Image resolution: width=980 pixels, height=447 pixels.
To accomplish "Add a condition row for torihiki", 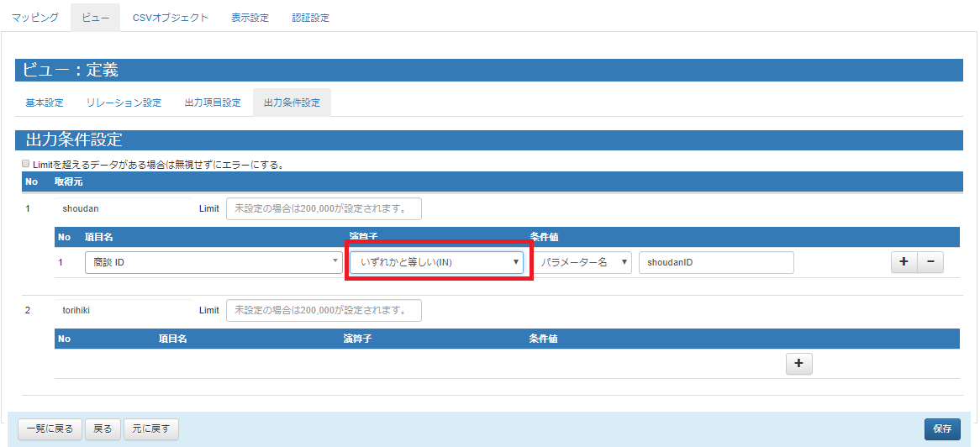I will (798, 363).
